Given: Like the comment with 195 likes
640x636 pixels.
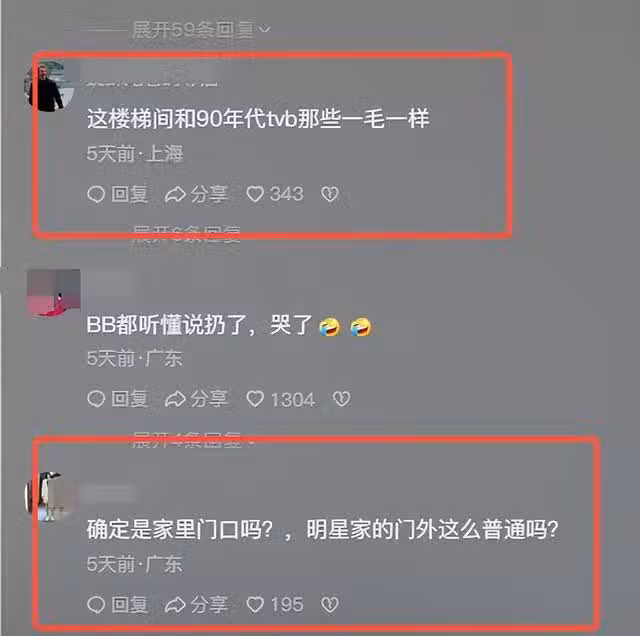Looking at the screenshot, I should (x=275, y=605).
